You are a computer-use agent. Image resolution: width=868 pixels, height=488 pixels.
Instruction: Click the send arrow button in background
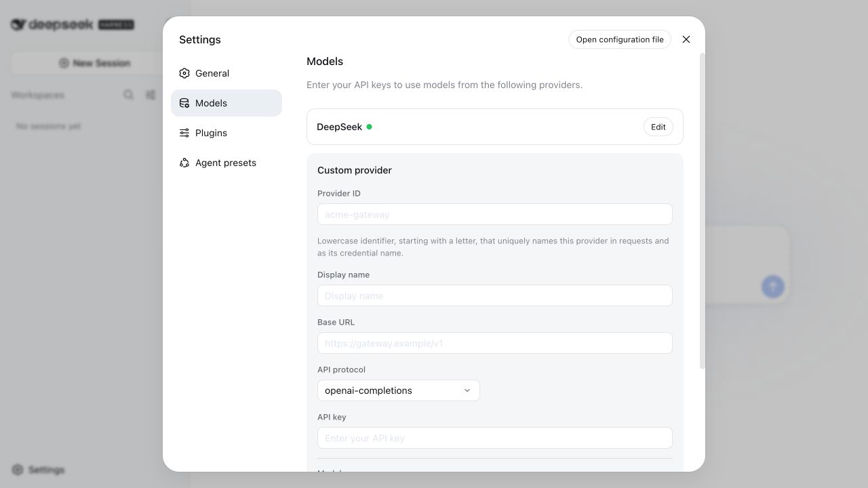point(772,286)
